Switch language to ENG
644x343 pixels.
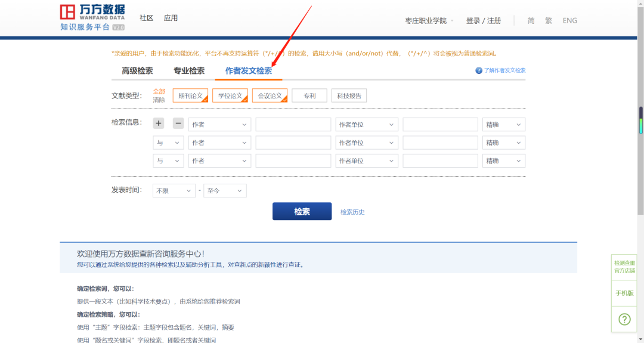tap(569, 20)
